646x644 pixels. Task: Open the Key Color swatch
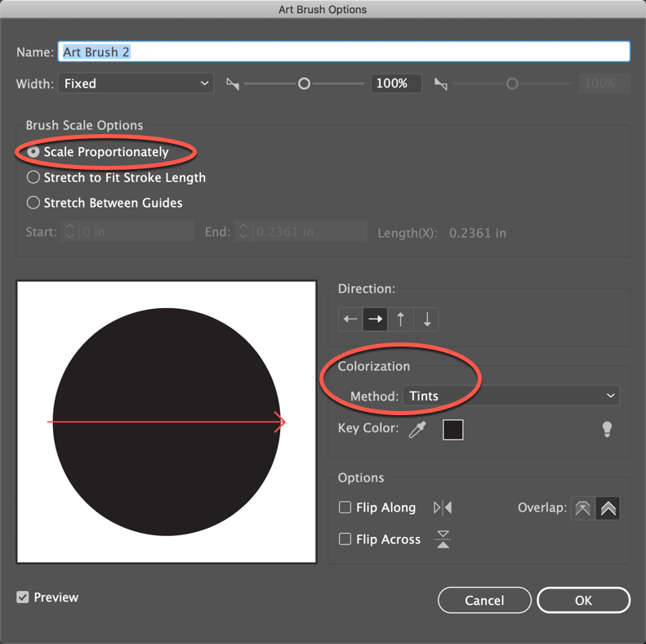click(452, 430)
